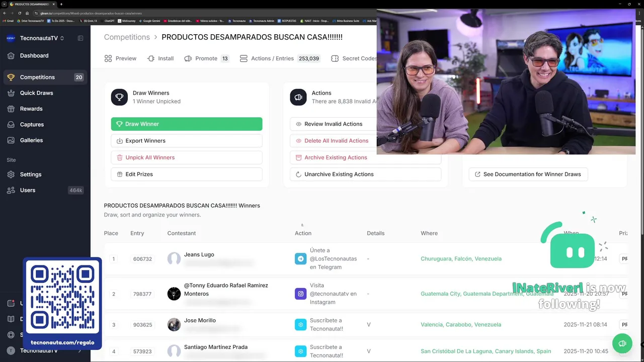Click the subscribe action icon in Jose Morillo's row
Screen dimensions: 644x362
(x=300, y=325)
